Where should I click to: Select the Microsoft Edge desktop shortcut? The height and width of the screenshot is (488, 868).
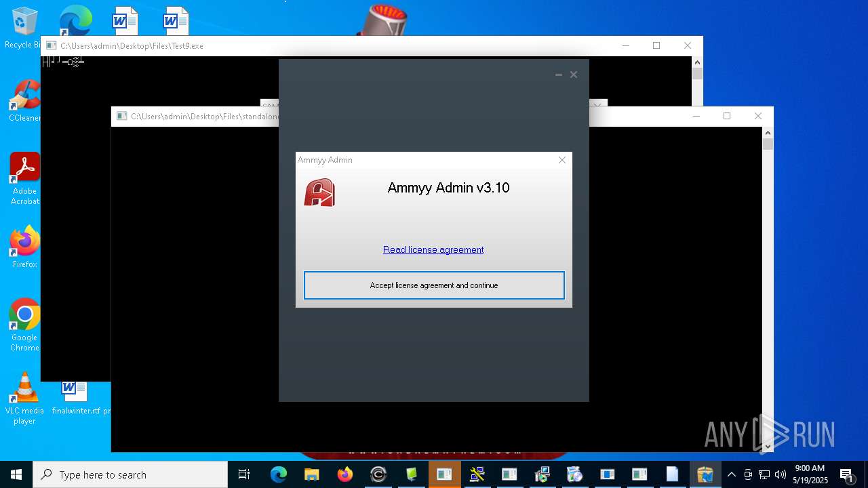click(75, 20)
